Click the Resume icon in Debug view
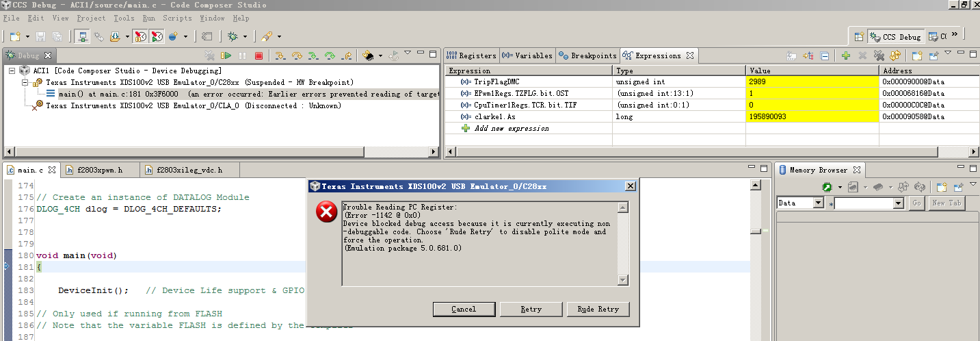 coord(226,55)
